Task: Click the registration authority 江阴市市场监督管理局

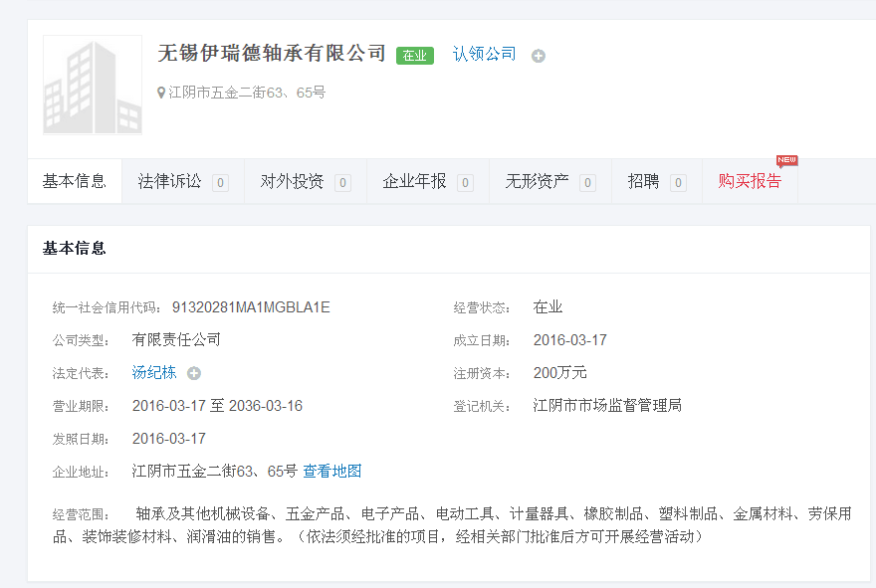Action: pyautogui.click(x=607, y=405)
